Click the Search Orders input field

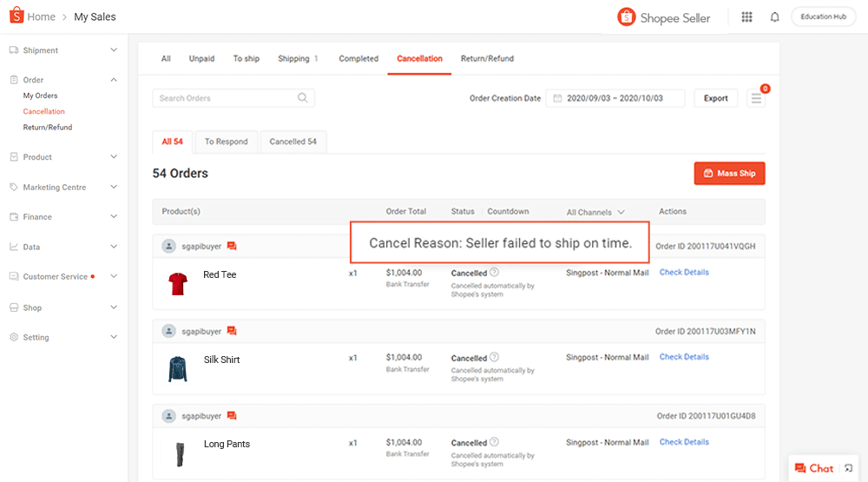coord(224,98)
